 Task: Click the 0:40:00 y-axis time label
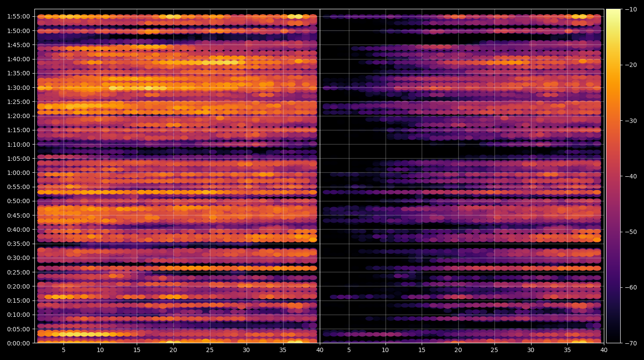coord(19,230)
